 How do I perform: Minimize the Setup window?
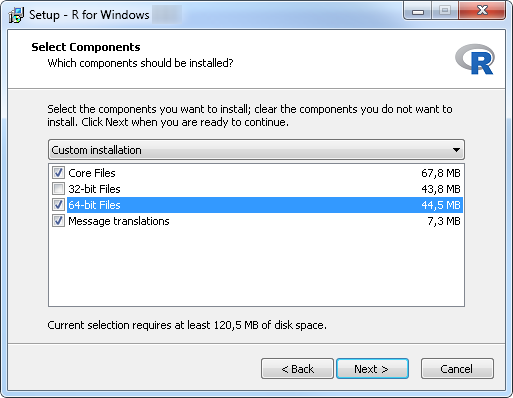tap(418, 11)
